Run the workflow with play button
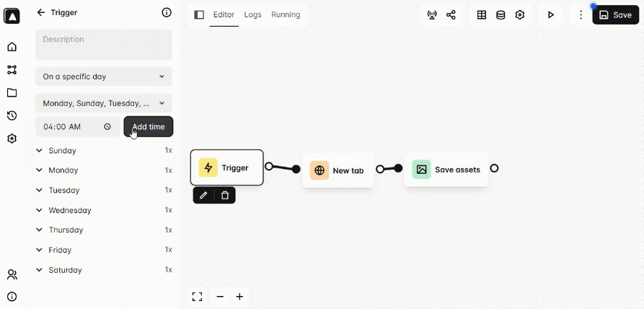The image size is (644, 309). point(551,14)
